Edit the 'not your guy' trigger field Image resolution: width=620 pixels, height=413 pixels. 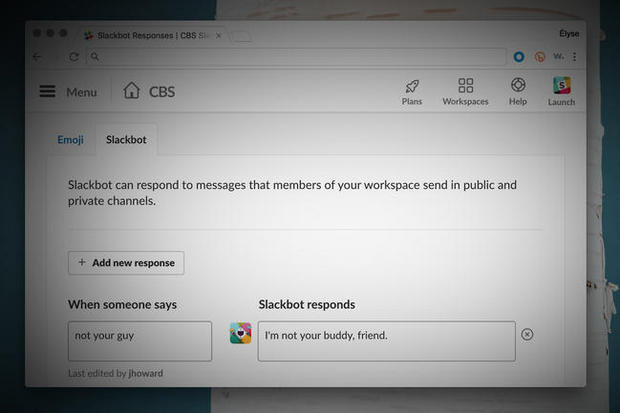pos(140,341)
